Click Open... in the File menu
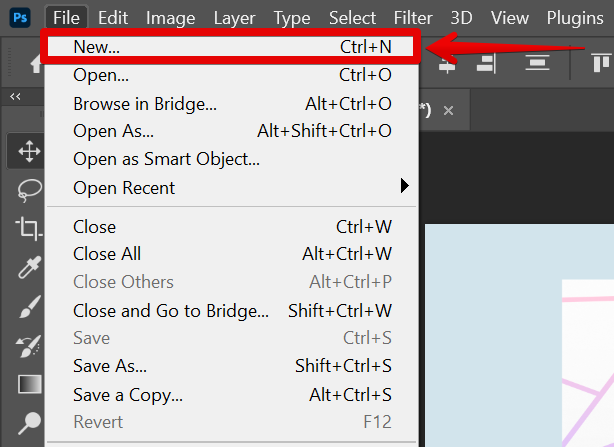 coord(101,75)
